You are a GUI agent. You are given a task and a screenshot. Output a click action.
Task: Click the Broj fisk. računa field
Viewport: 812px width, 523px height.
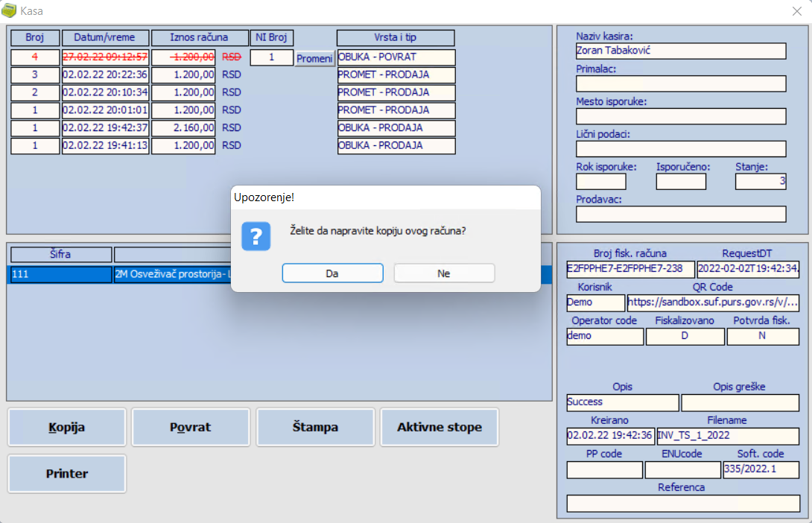point(631,269)
